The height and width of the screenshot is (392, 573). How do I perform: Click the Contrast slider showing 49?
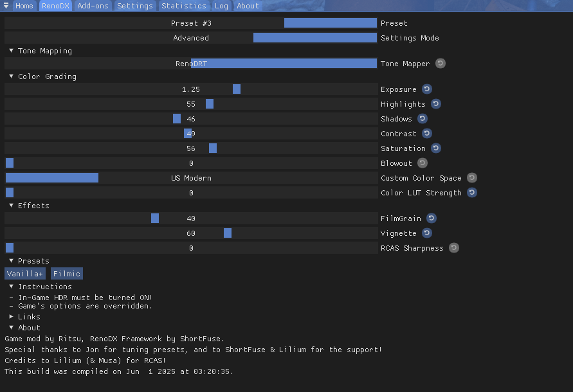coord(191,134)
